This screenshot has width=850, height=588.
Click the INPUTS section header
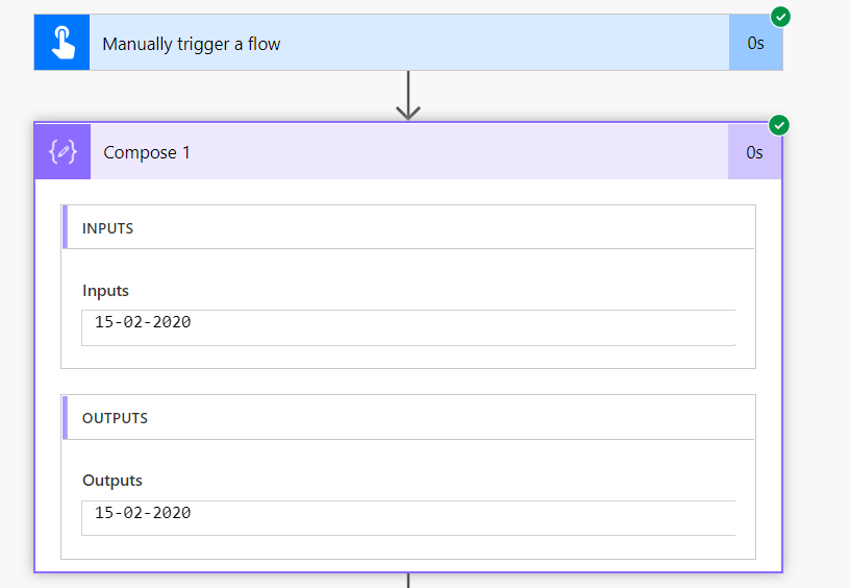(409, 227)
